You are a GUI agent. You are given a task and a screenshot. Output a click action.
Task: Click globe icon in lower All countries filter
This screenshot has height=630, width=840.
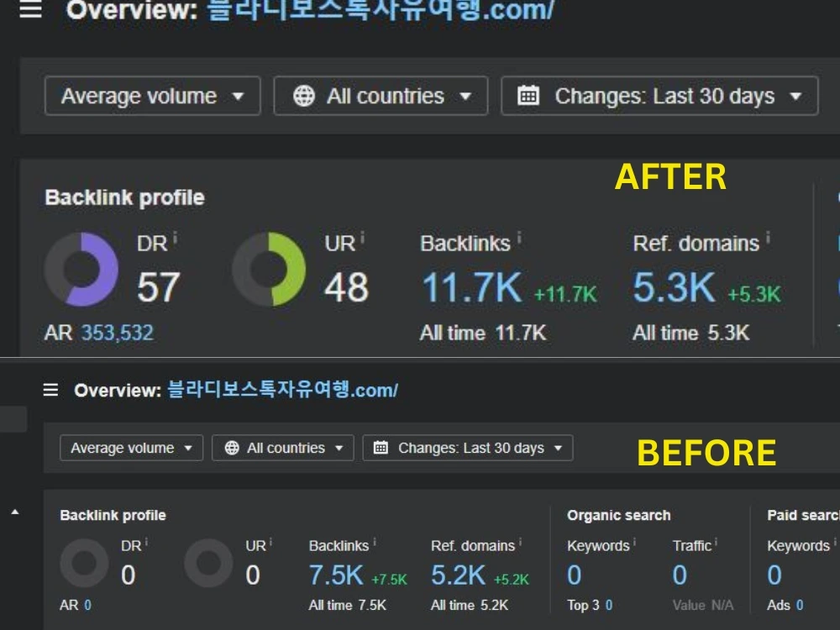232,448
